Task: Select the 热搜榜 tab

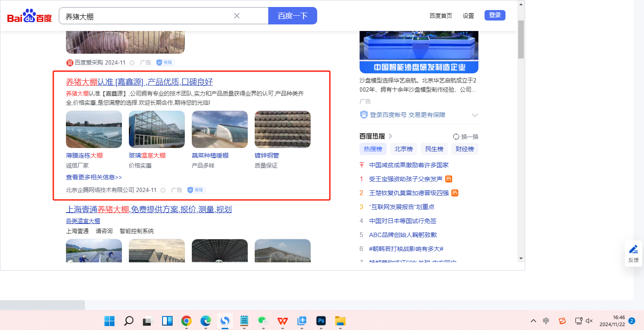Action: pyautogui.click(x=373, y=149)
